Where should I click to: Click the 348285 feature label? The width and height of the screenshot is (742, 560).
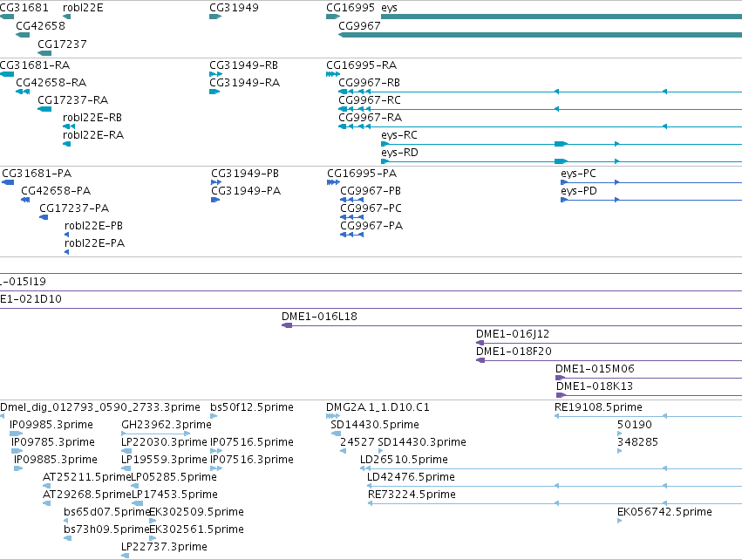[x=637, y=442]
